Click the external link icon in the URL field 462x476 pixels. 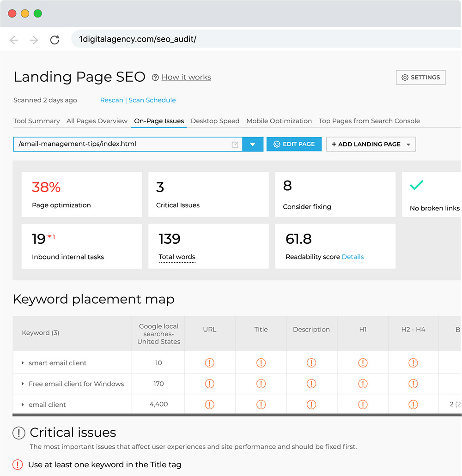[235, 144]
